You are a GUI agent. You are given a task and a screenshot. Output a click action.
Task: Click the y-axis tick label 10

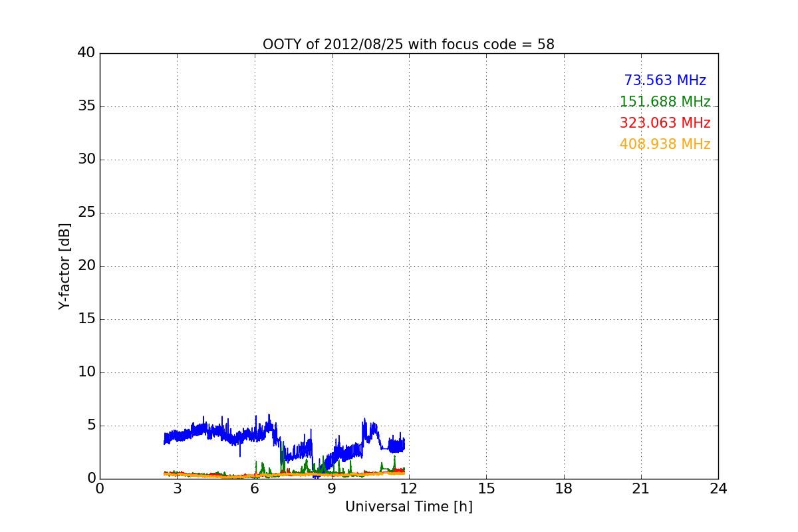[86, 372]
